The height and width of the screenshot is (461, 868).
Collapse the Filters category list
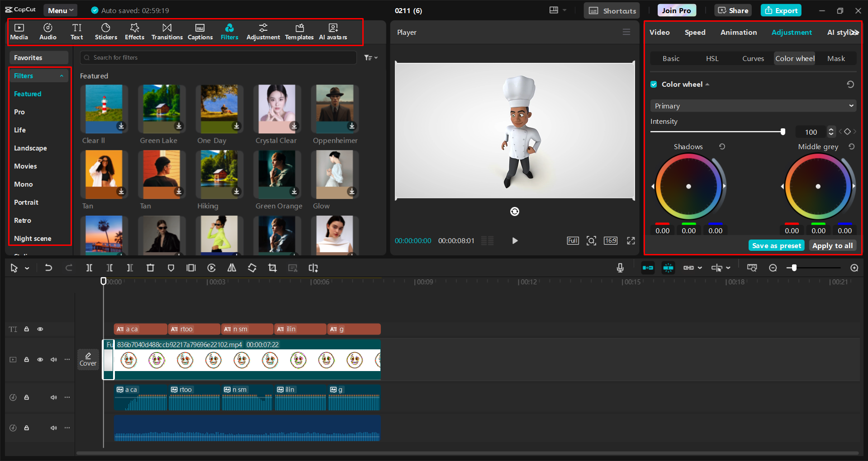point(62,76)
